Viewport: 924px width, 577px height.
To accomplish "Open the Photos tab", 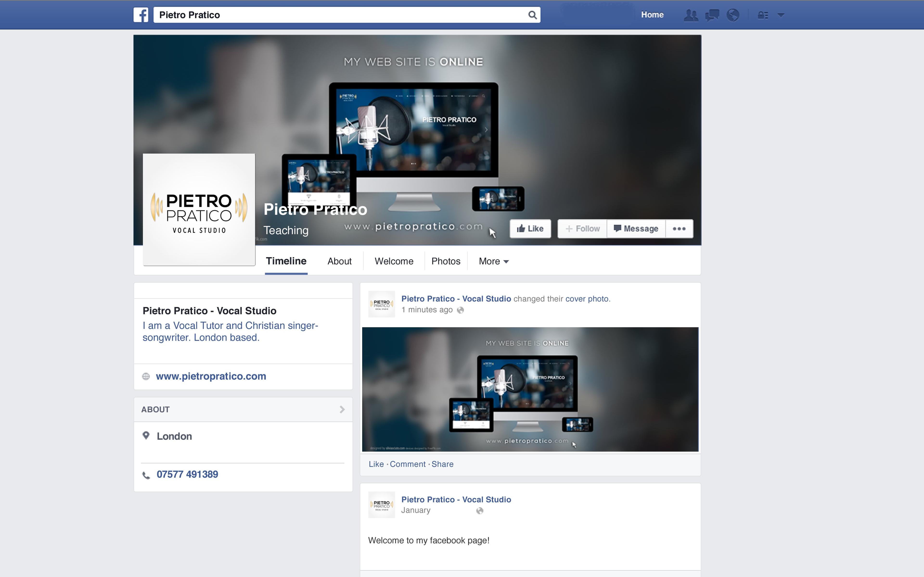I will (446, 261).
